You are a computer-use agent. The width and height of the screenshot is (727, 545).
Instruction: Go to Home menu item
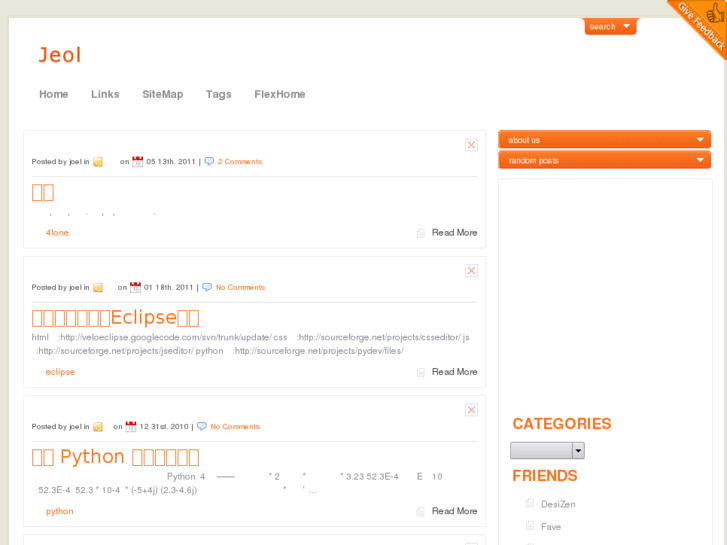[x=53, y=94]
